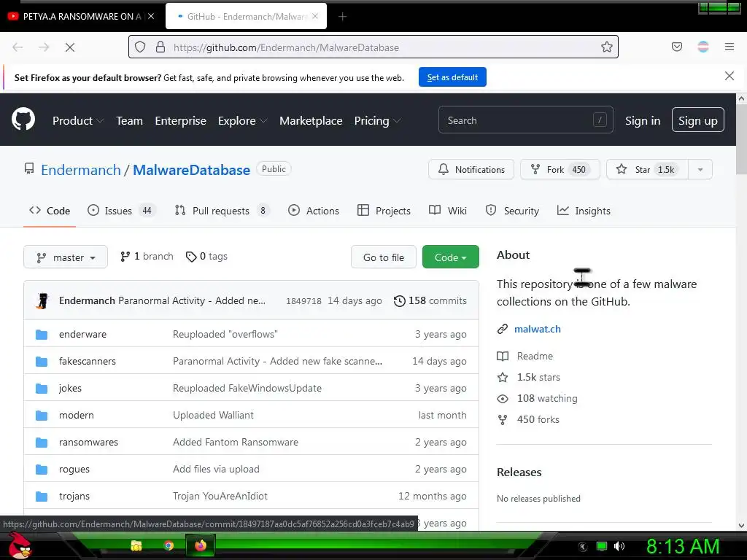Click the browser forward arrow
747x560 pixels.
(44, 47)
